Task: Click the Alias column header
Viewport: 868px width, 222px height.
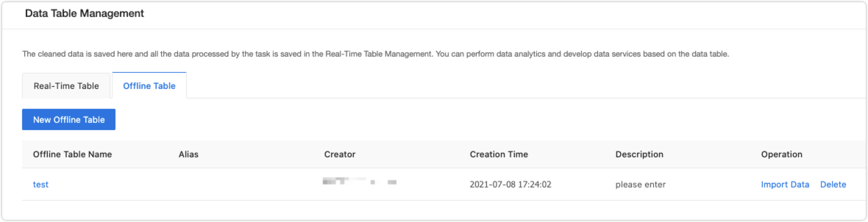Action: pyautogui.click(x=189, y=154)
